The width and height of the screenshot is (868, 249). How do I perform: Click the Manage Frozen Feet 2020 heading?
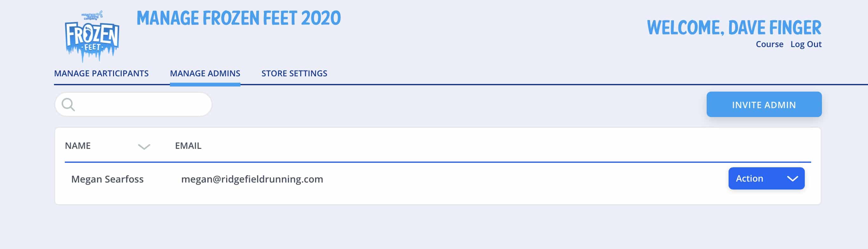pos(239,18)
